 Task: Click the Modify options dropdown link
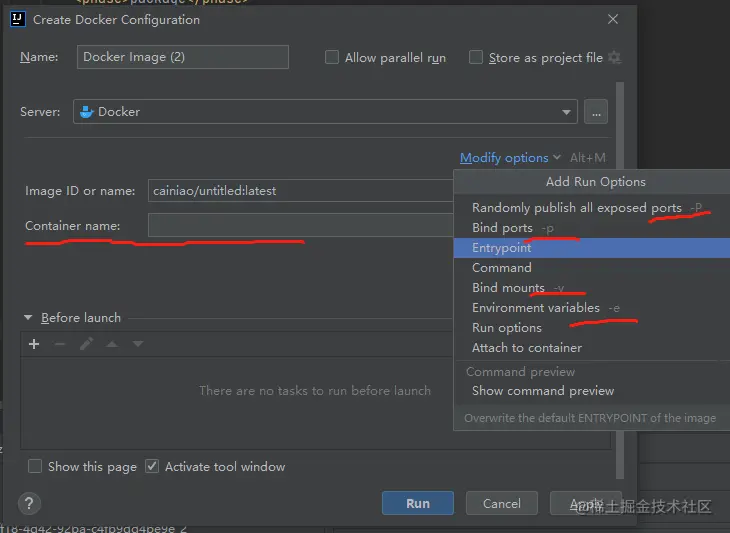[x=510, y=158]
